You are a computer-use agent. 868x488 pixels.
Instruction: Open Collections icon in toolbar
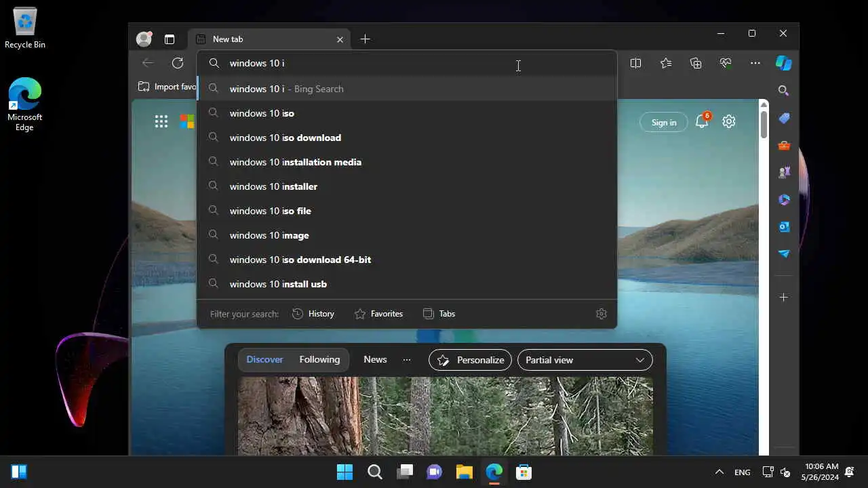click(x=696, y=63)
